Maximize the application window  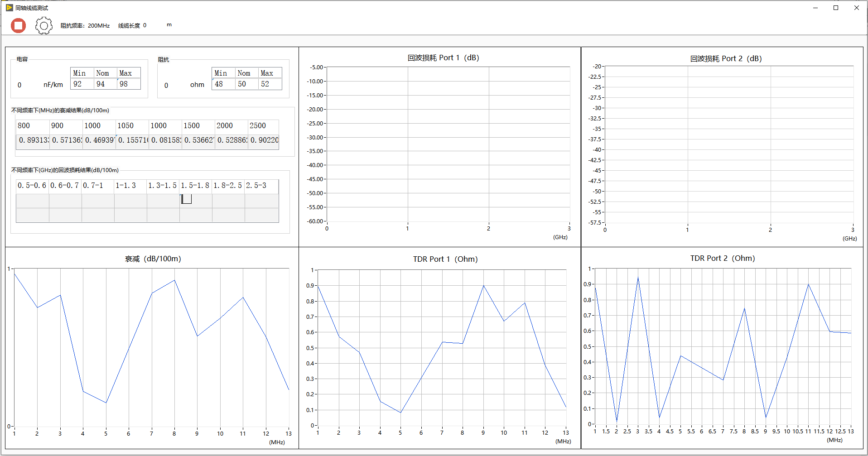click(x=836, y=8)
